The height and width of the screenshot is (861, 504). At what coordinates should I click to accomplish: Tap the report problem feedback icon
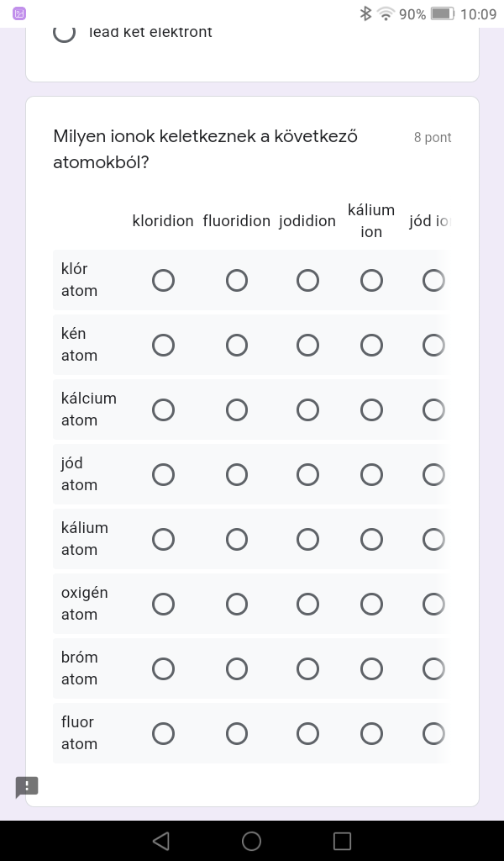[x=27, y=787]
